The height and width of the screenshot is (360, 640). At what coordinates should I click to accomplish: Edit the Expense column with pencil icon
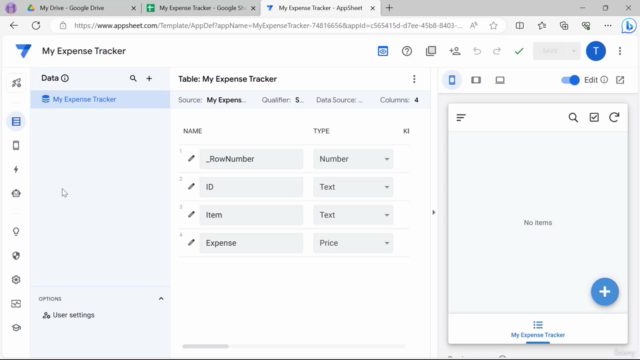pyautogui.click(x=191, y=242)
